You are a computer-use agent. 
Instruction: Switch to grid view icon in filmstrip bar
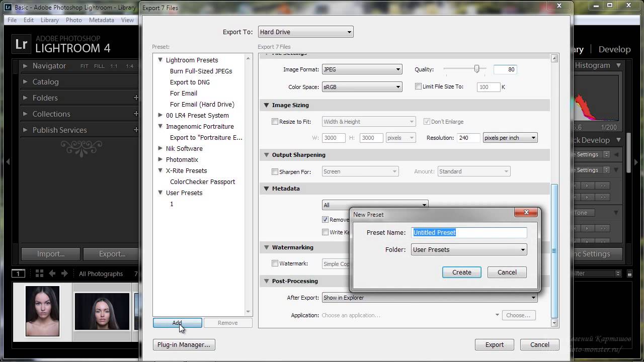pyautogui.click(x=39, y=274)
